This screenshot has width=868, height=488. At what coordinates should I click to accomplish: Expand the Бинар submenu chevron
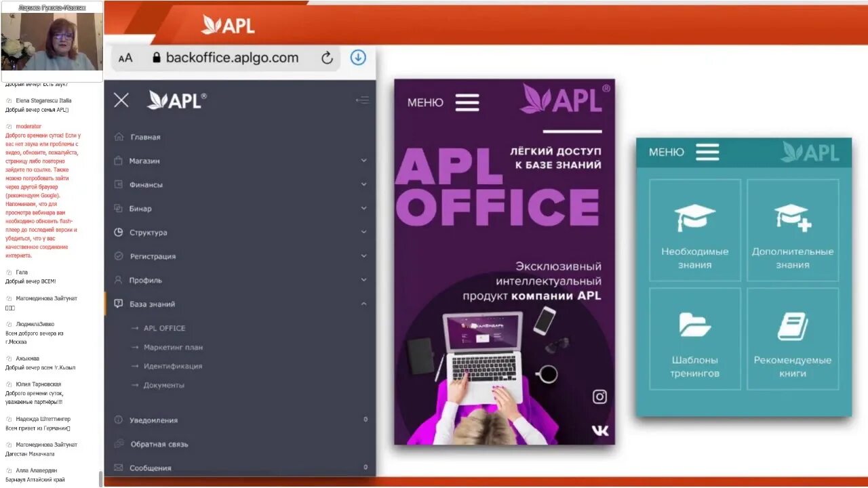[363, 208]
